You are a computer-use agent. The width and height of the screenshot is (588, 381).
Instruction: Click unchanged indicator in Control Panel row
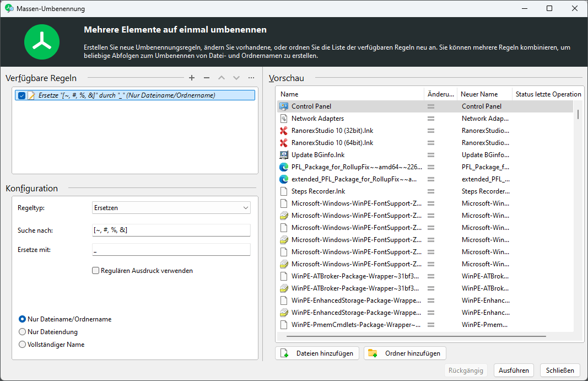(431, 106)
